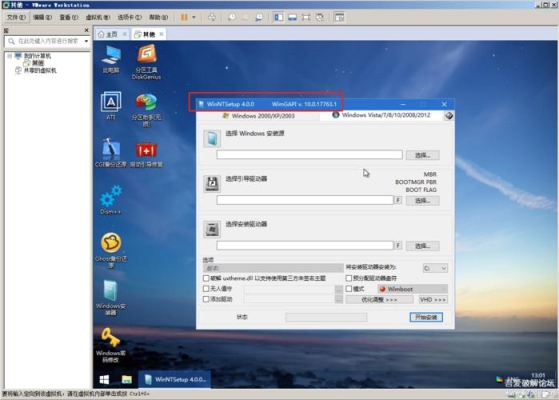Collapse the 我的计算机 tree node

(10, 56)
